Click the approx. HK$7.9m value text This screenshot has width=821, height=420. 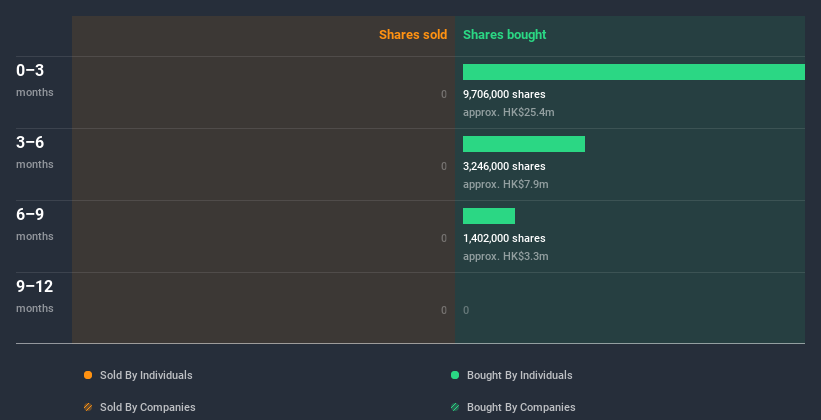pos(505,184)
